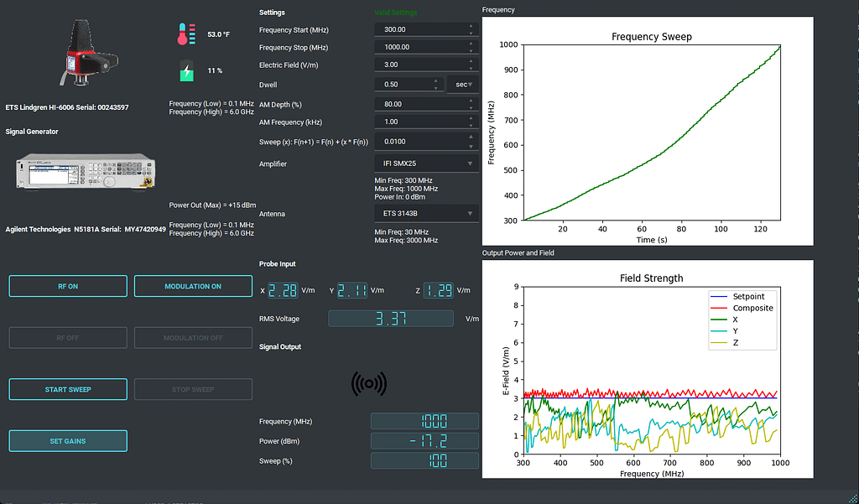The image size is (859, 504).
Task: Select the AM Depth percentage field
Action: pyautogui.click(x=418, y=104)
